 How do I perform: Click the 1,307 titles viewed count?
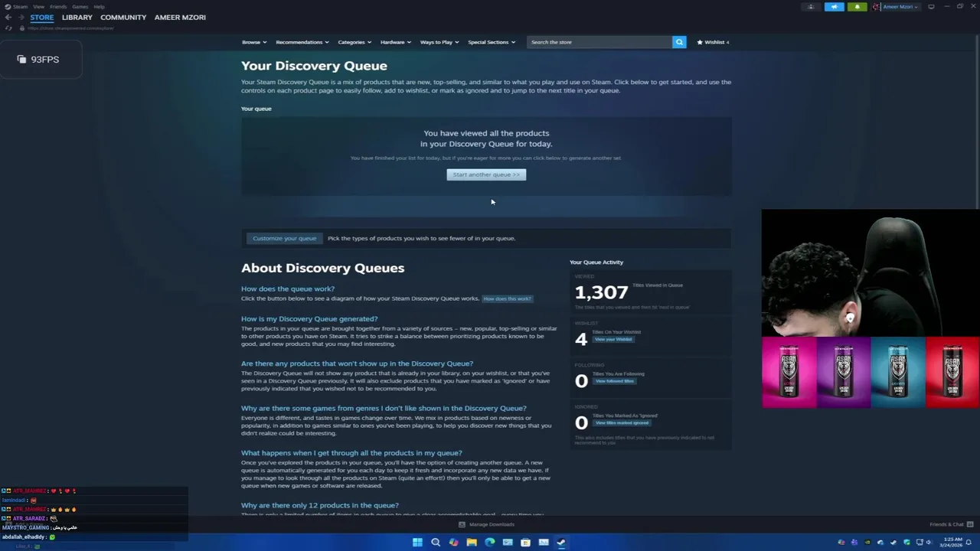point(601,292)
